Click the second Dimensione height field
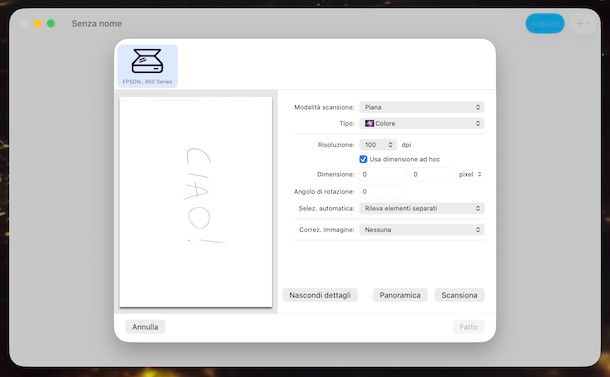 [x=433, y=174]
